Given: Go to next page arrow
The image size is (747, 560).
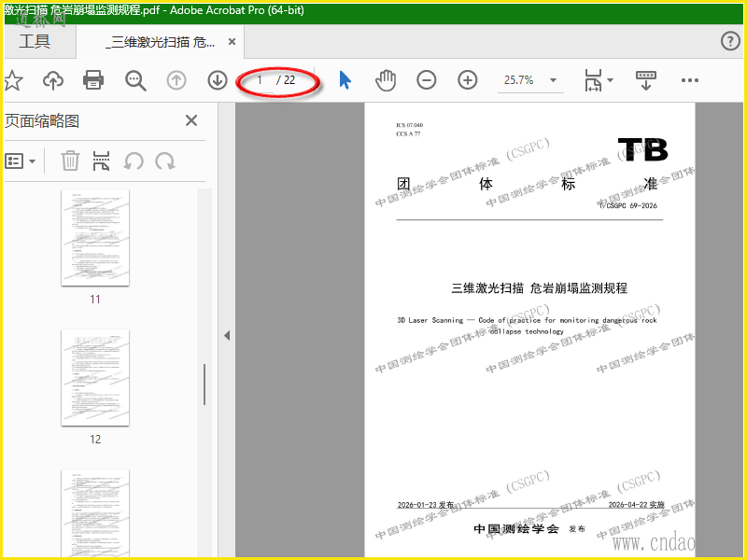Looking at the screenshot, I should coord(218,80).
